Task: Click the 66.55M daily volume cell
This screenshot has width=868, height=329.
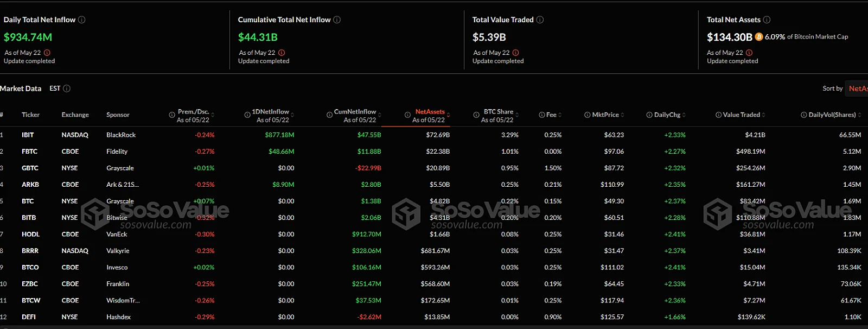Action: tap(850, 135)
